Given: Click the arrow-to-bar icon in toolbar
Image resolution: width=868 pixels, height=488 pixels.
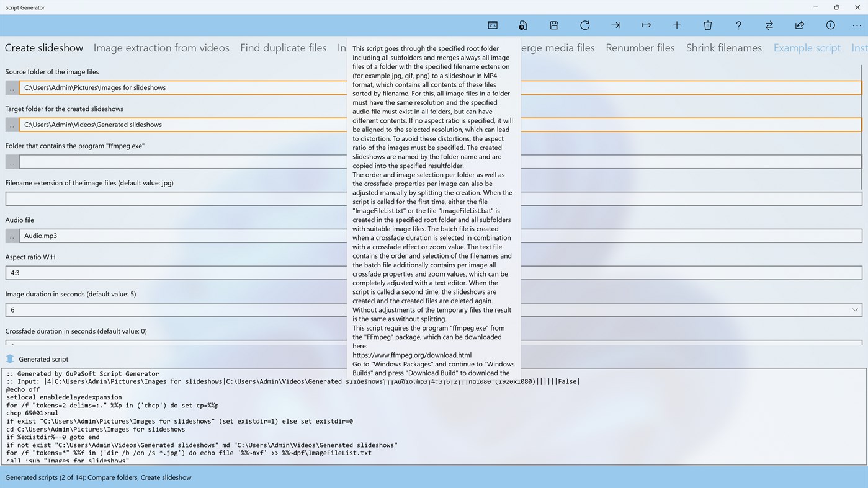Looking at the screenshot, I should click(x=615, y=25).
